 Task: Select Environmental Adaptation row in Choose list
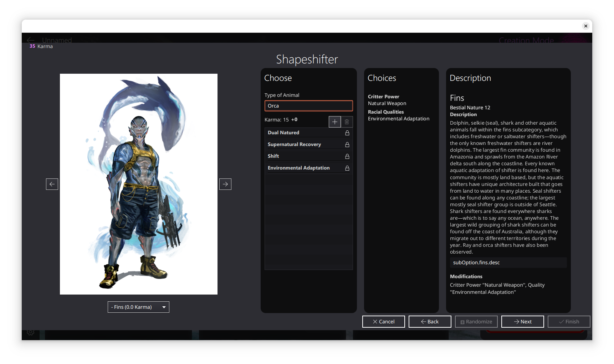pyautogui.click(x=309, y=168)
